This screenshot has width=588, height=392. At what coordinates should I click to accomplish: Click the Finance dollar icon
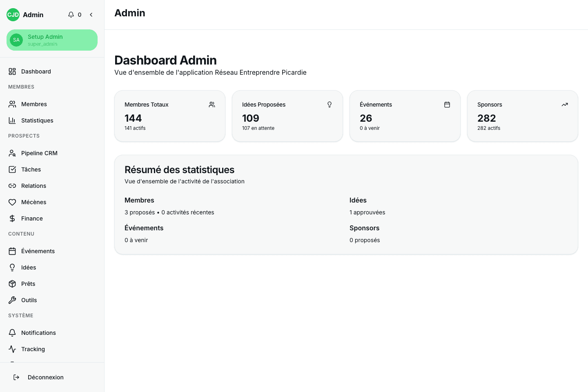pos(12,218)
